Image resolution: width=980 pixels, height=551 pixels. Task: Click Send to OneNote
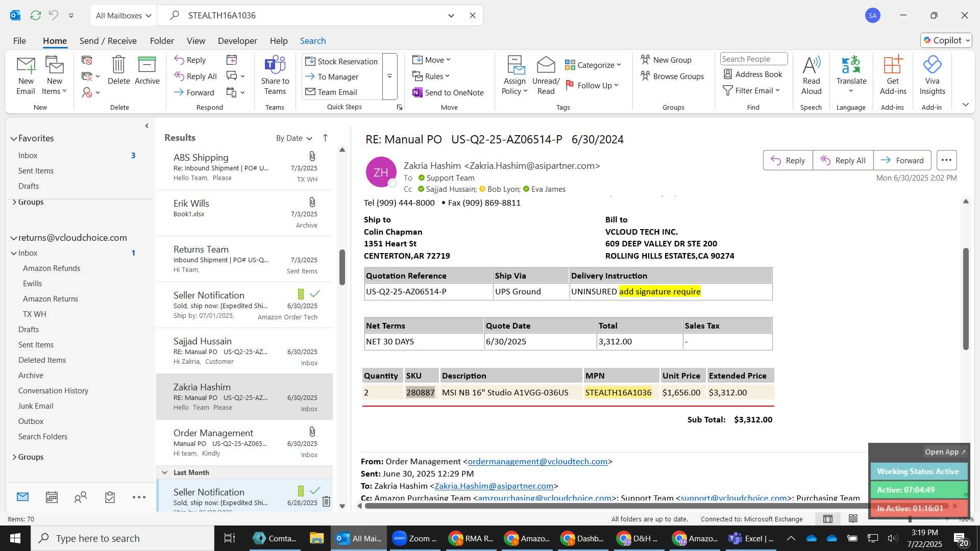click(x=448, y=92)
